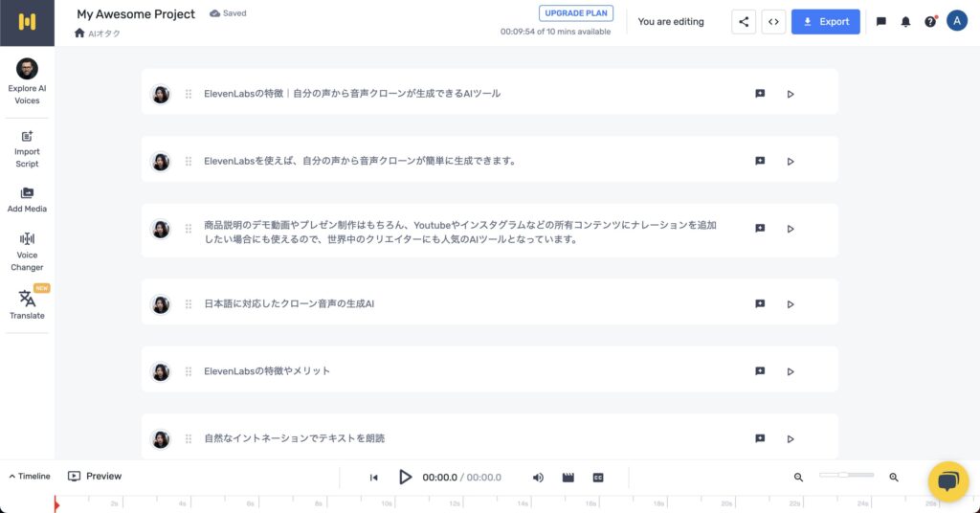Add comment on '商品説明のデモ動画' block

[x=760, y=229]
